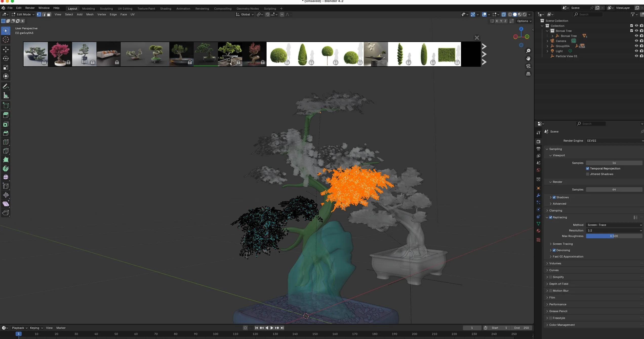This screenshot has height=339, width=644.
Task: Click the Viewport Samples field showing 16
Action: 614,163
